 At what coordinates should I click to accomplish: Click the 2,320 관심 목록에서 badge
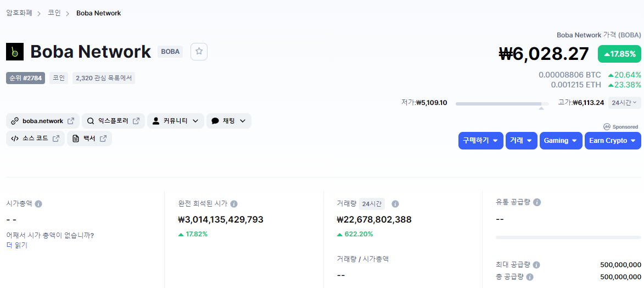[104, 78]
